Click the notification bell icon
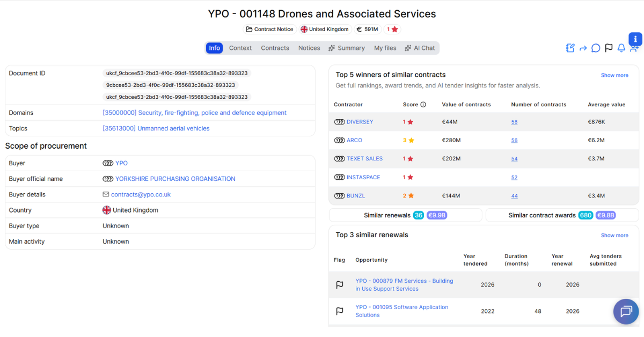The height and width of the screenshot is (337, 644). click(621, 48)
